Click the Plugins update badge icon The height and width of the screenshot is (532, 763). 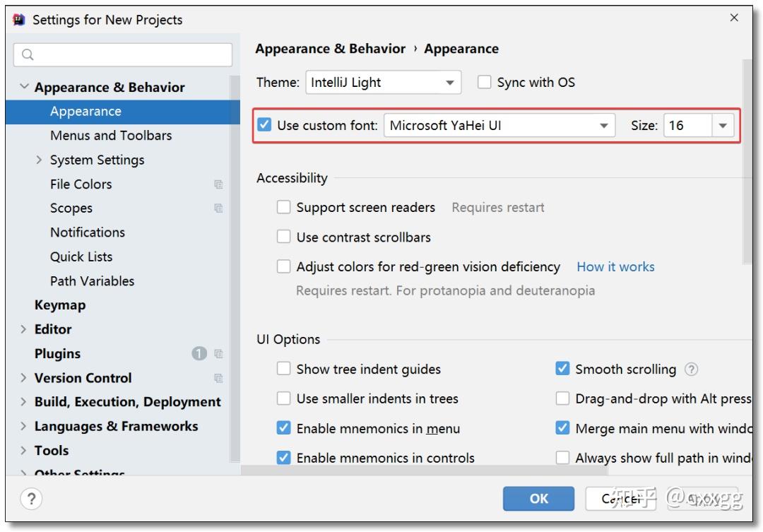pos(199,353)
